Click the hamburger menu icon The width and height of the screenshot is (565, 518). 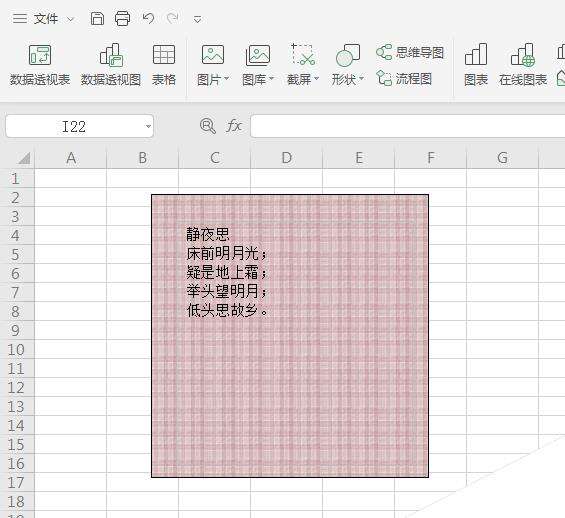[19, 18]
